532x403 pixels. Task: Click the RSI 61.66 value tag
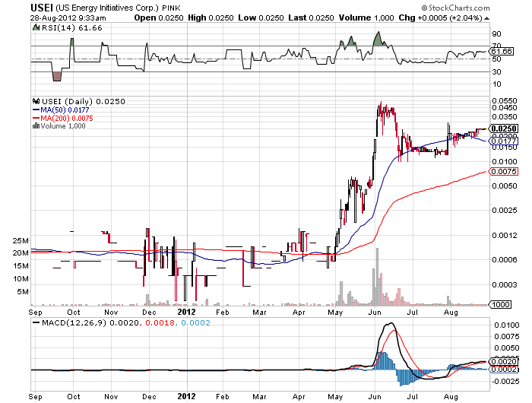click(x=502, y=51)
